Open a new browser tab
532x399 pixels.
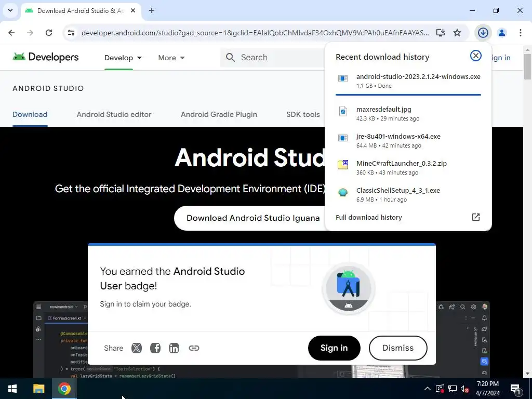(152, 10)
